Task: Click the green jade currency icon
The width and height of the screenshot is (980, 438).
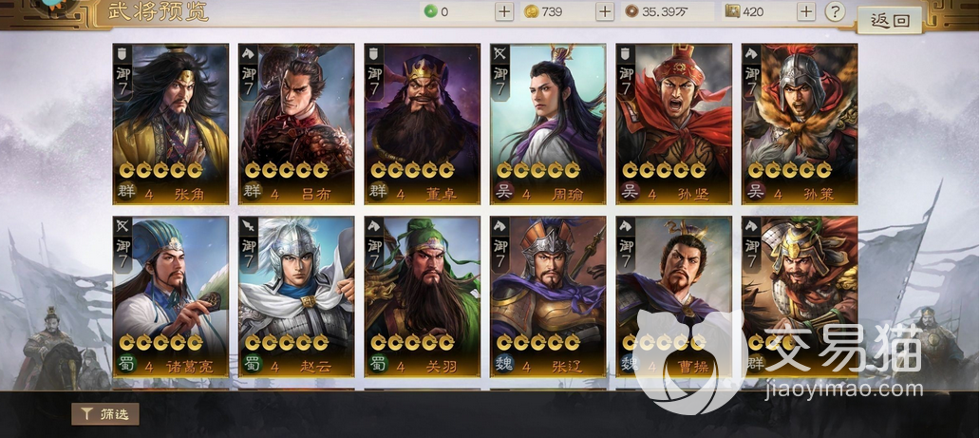Action: (430, 11)
